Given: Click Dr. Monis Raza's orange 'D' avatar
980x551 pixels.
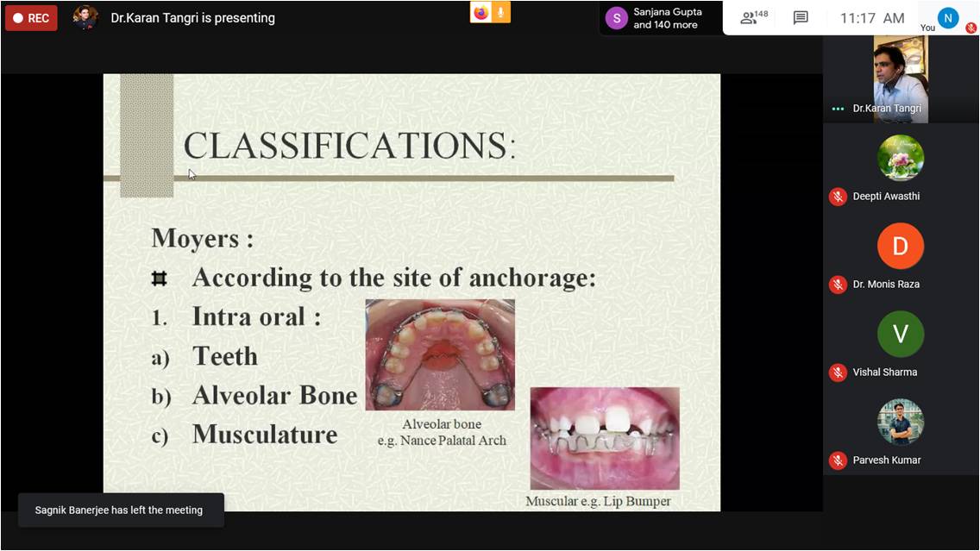Looking at the screenshot, I should pos(901,247).
